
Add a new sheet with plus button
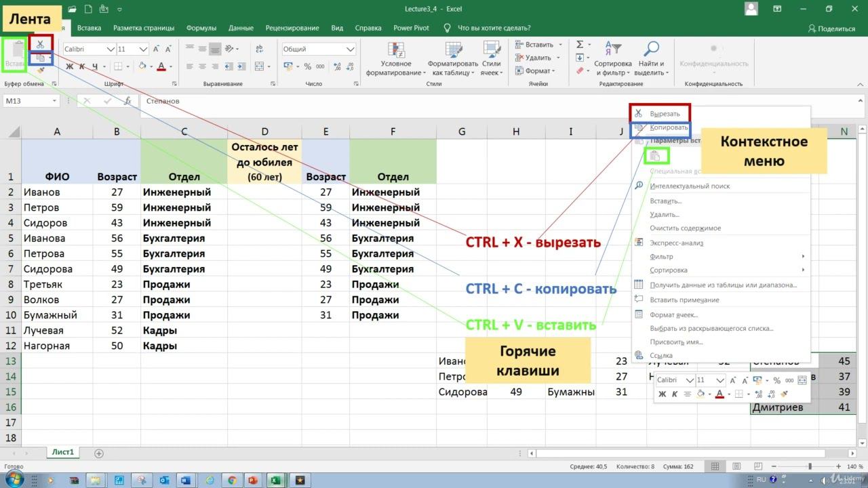click(99, 453)
